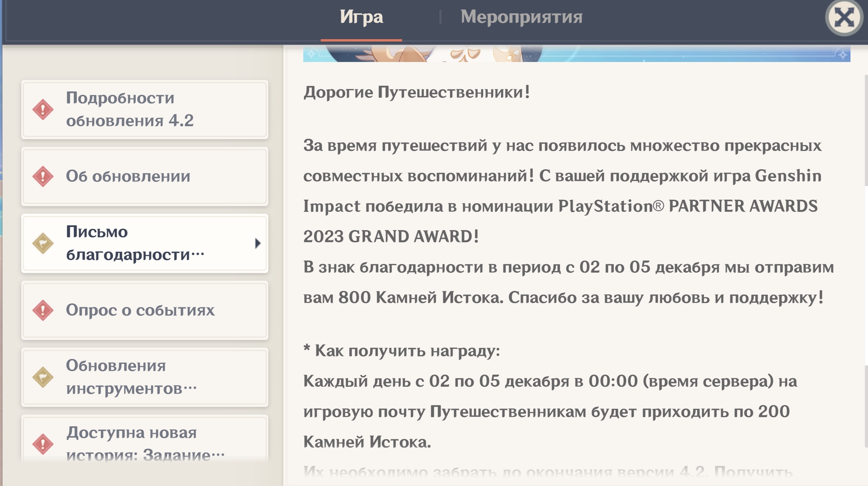The width and height of the screenshot is (868, 486).
Task: Click the line starting совместных воспоминаний
Action: [562, 176]
